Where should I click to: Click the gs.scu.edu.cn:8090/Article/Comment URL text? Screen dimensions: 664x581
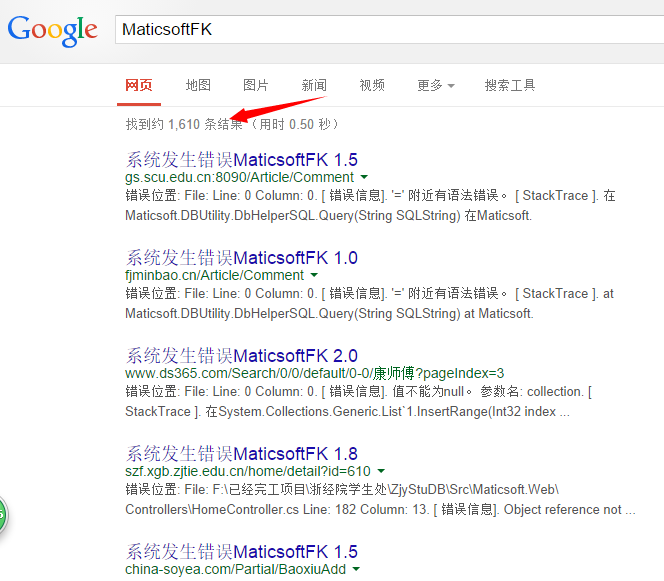pos(239,177)
